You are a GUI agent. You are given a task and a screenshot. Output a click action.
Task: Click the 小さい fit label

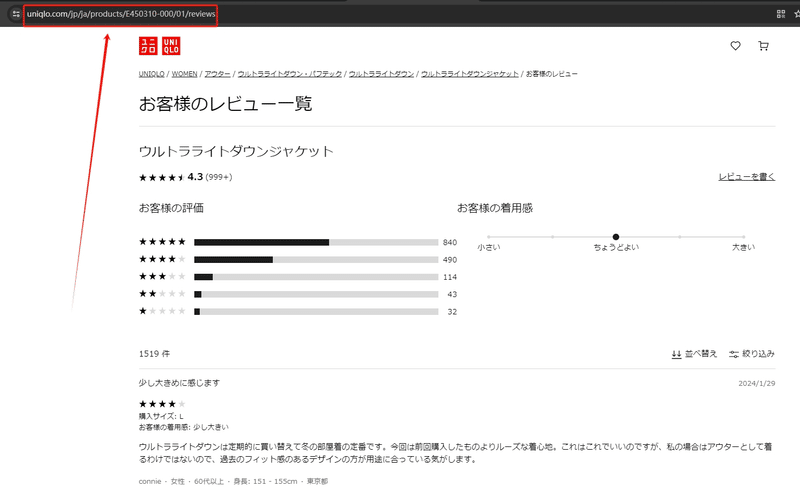[489, 247]
